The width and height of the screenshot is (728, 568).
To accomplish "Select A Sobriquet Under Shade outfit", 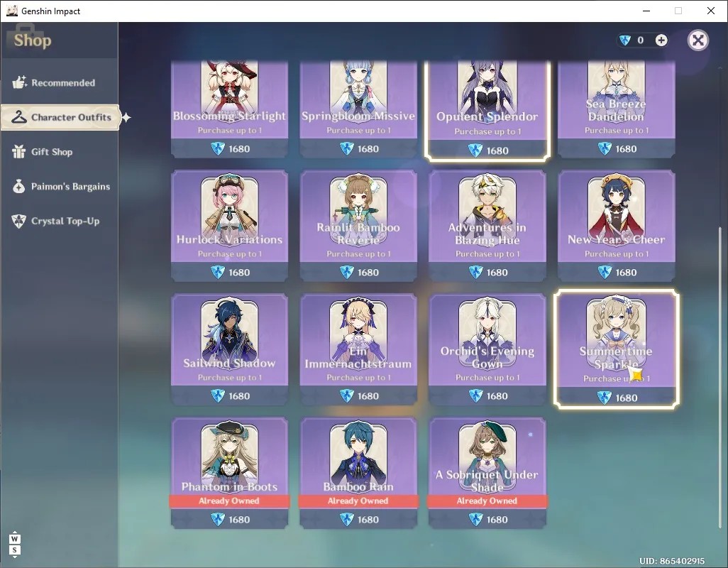I will tap(487, 473).
